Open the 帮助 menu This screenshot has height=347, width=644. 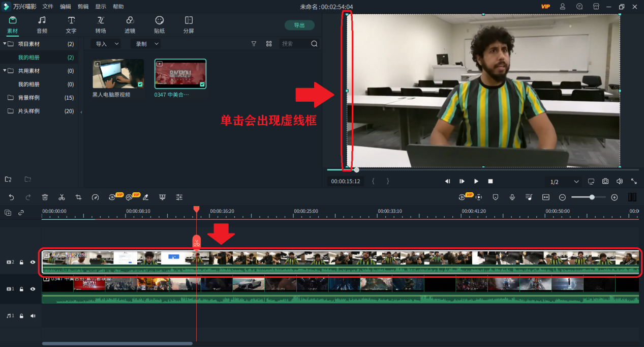coord(118,7)
